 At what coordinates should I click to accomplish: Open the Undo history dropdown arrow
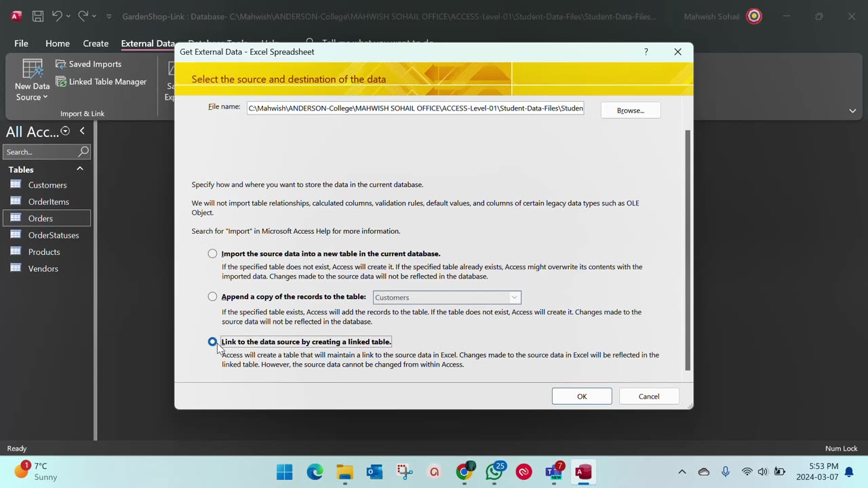[68, 16]
